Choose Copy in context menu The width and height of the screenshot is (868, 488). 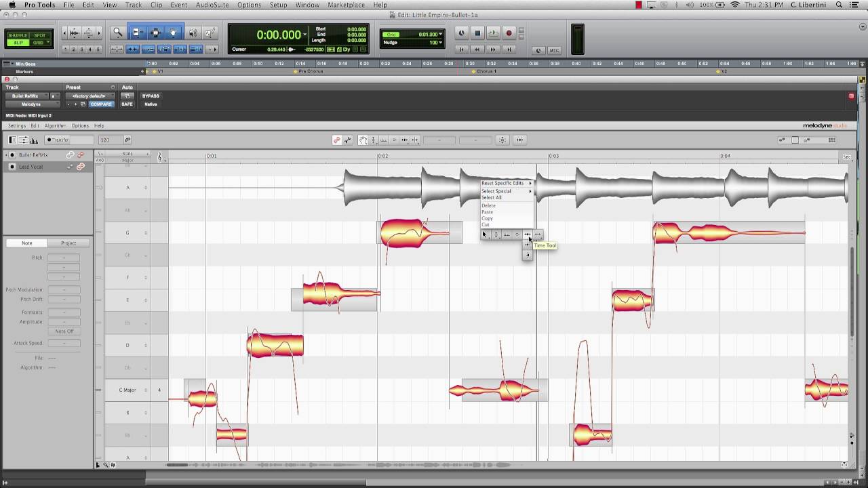[487, 218]
